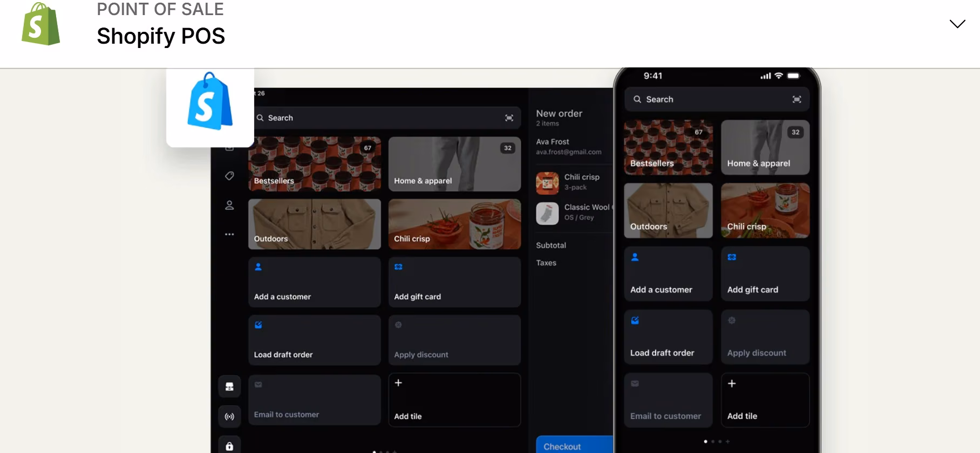Choose the tablet's Add gift card tile
The height and width of the screenshot is (453, 980).
pos(454,282)
